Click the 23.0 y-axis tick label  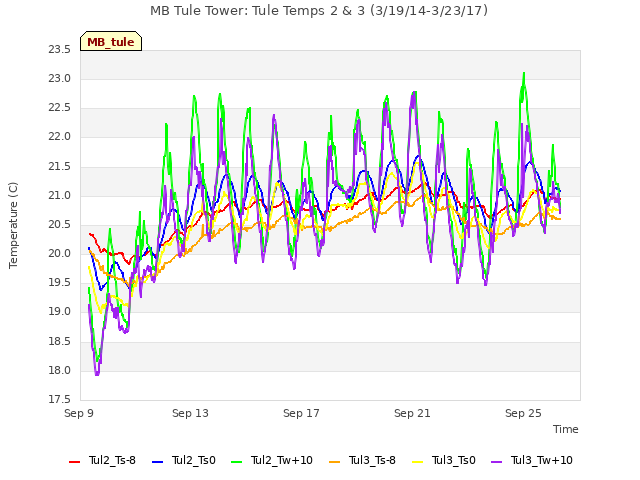[x=60, y=78]
